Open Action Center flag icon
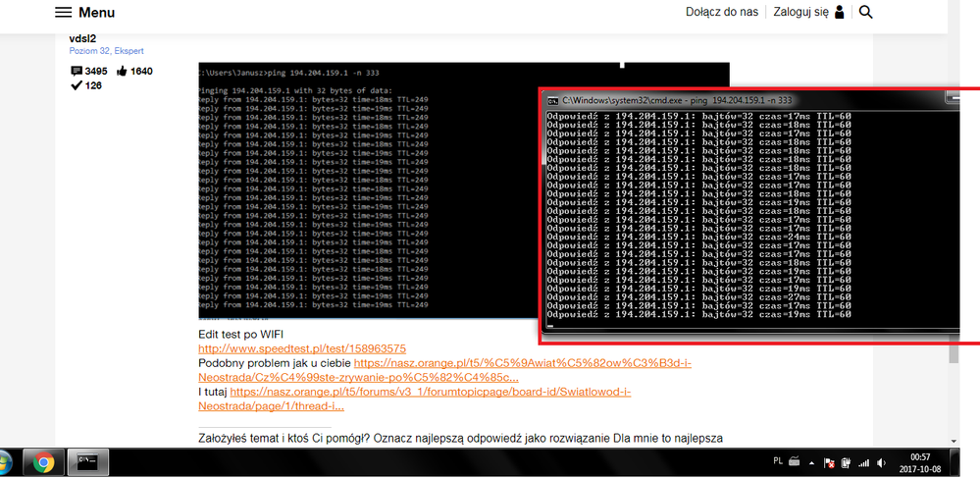The height and width of the screenshot is (478, 980). pos(829,463)
